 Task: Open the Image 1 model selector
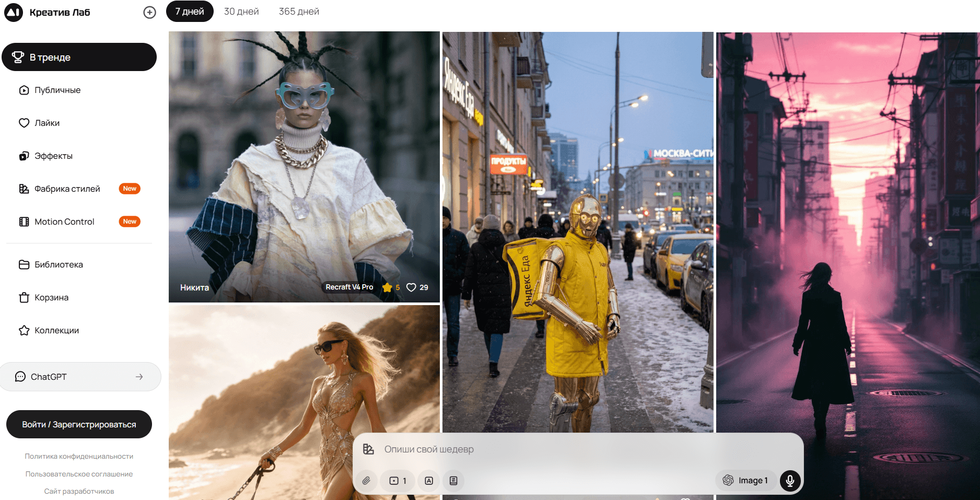click(745, 480)
